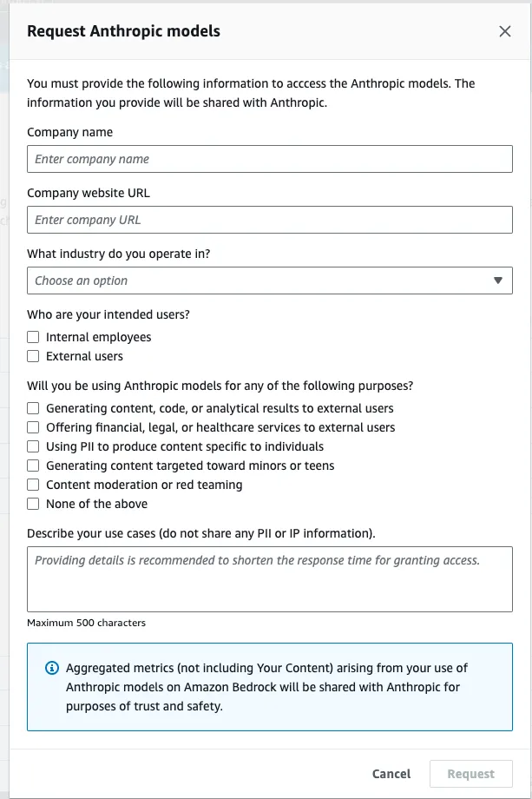Screen dimensions: 532x799
Task: Tick Offering financial, legal, or healthcare services
Action: pos(33,427)
